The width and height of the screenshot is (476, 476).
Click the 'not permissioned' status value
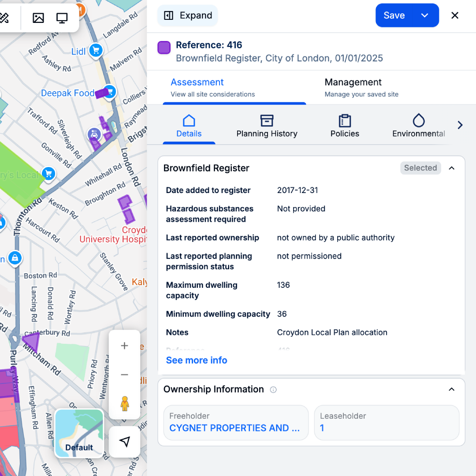point(309,256)
